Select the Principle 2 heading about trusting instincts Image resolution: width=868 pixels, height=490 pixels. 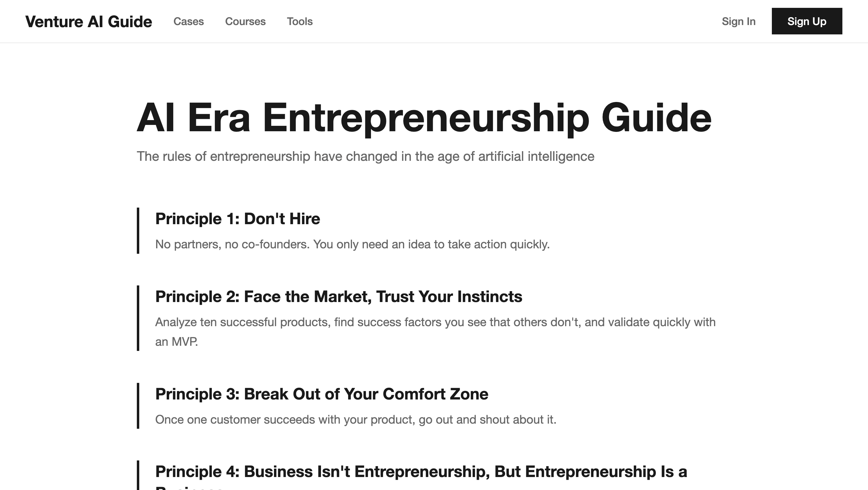tap(338, 296)
